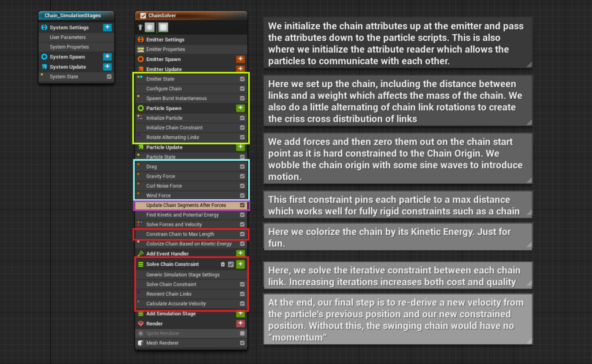The height and width of the screenshot is (364, 592).
Task: Click the Solve Chain Constraint stage icon
Action: (x=140, y=265)
